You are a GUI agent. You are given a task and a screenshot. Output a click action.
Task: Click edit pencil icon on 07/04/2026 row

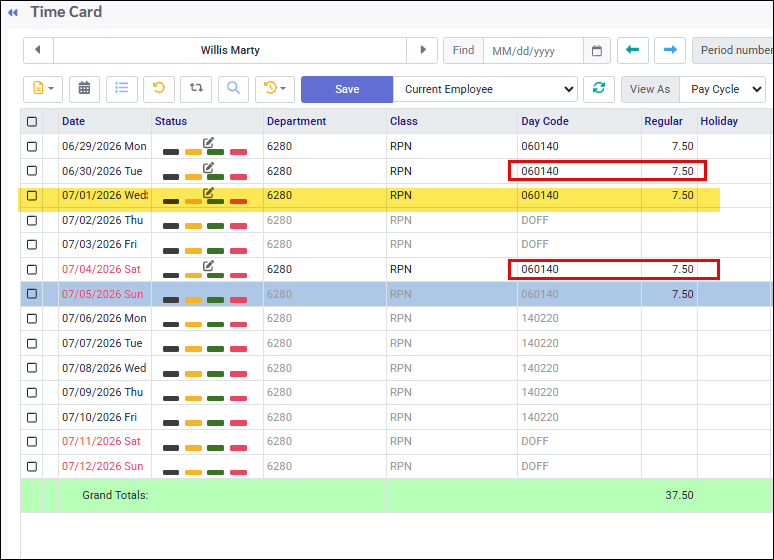208,266
